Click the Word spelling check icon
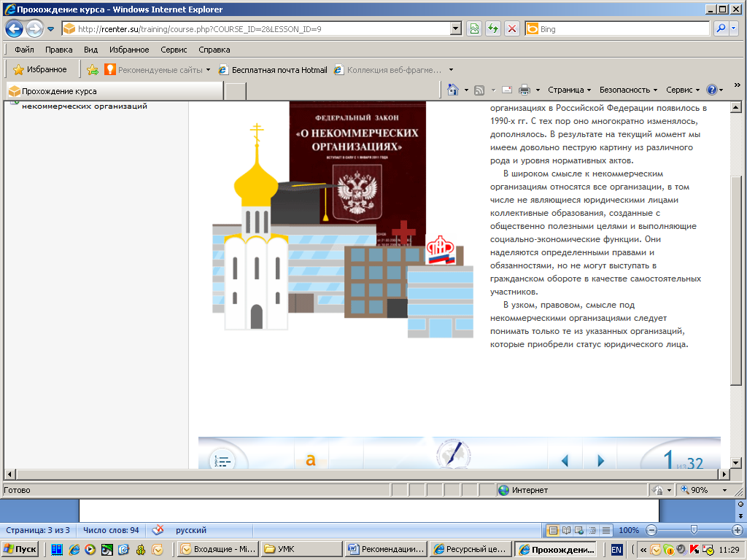747x560 pixels. pyautogui.click(x=158, y=530)
